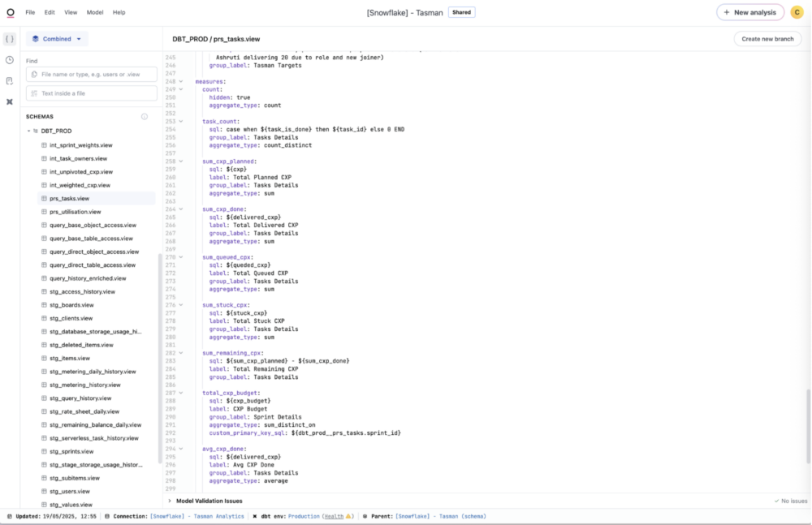Open the View menu

[x=70, y=12]
